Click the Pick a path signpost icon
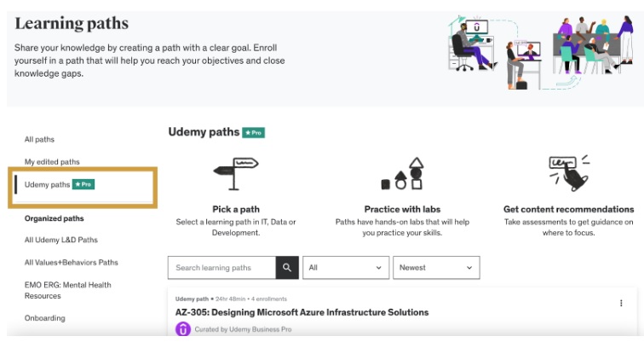The width and height of the screenshot is (644, 342). pos(236,173)
